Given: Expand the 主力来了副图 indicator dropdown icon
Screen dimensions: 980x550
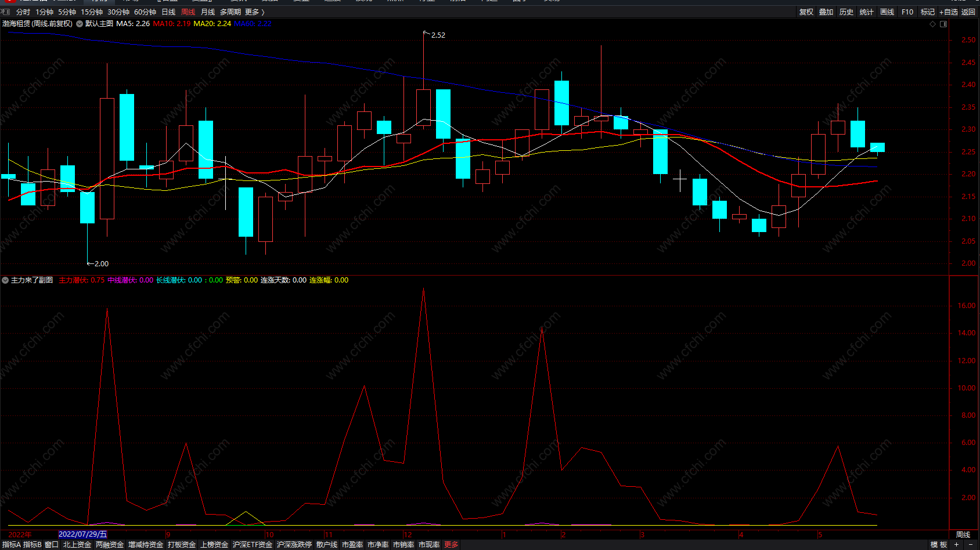Looking at the screenshot, I should [x=5, y=280].
